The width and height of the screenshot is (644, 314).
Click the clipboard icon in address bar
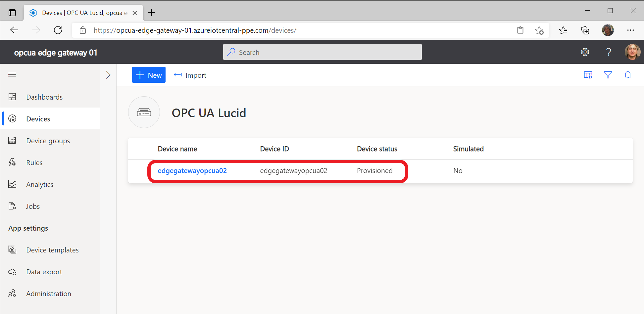[x=520, y=30]
